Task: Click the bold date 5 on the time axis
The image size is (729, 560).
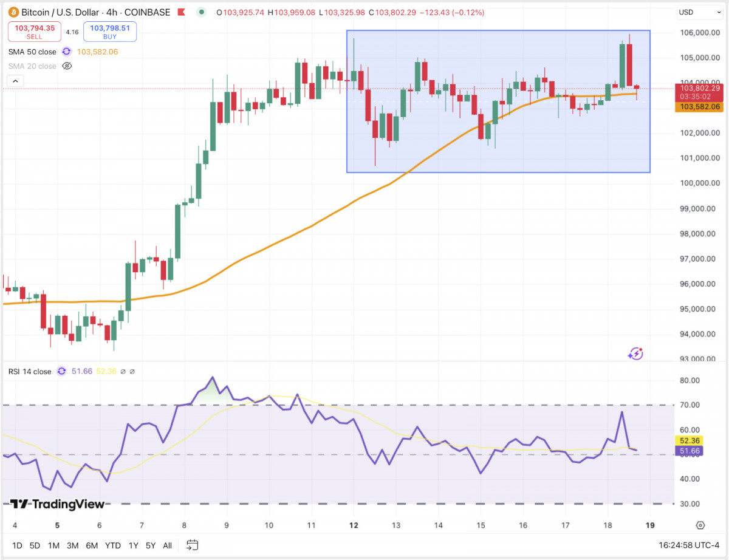Action: point(56,525)
